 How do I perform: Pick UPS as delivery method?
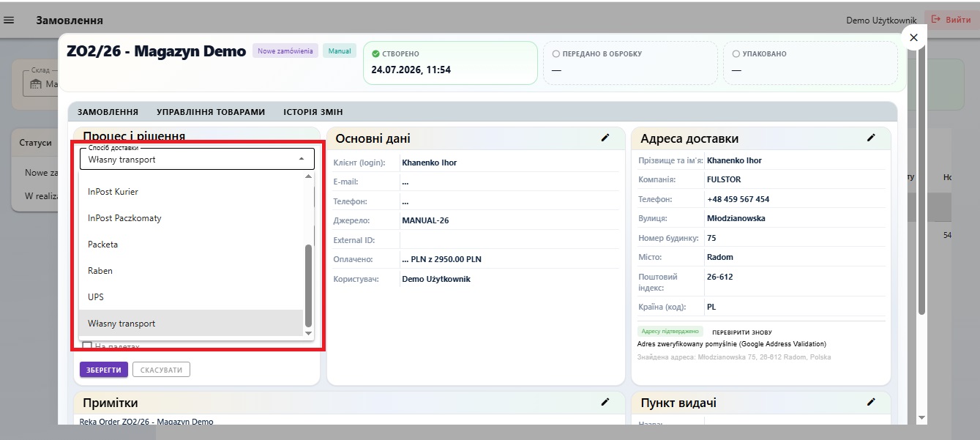190,297
